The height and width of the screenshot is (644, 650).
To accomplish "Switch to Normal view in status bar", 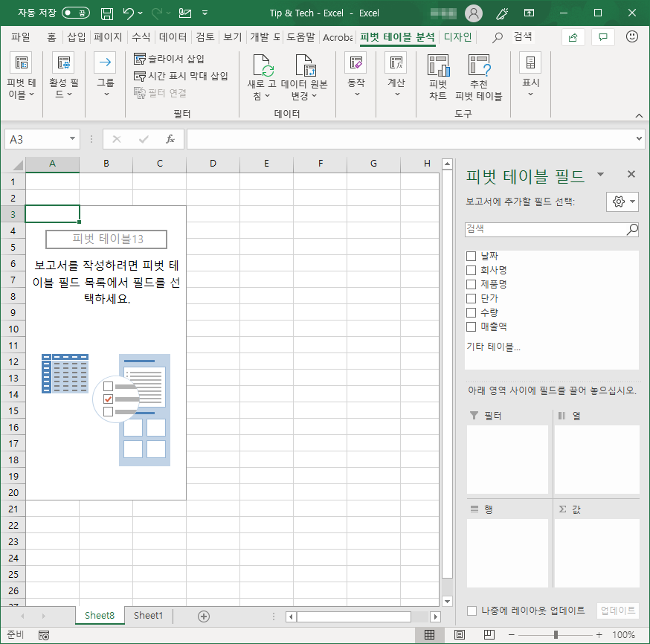I will click(429, 634).
